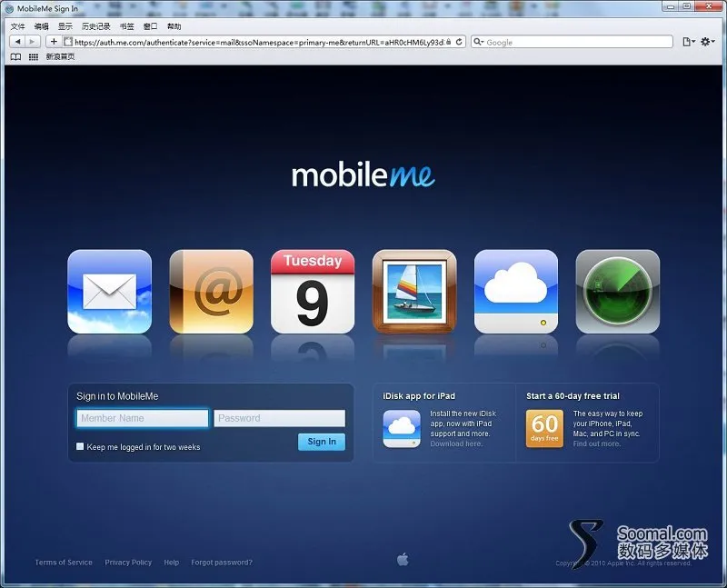Open the 新浪首页 bookmark
This screenshot has width=727, height=588.
60,56
